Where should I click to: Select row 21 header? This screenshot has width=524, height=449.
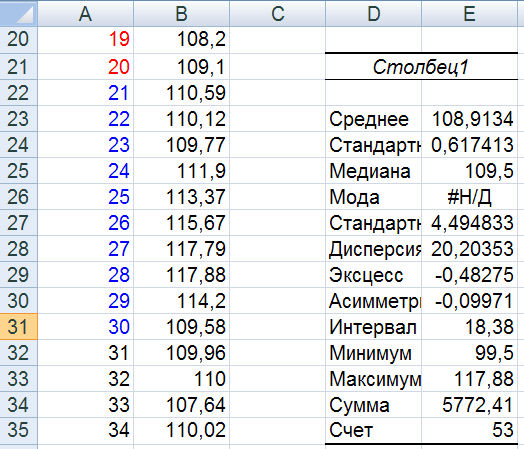(x=18, y=66)
